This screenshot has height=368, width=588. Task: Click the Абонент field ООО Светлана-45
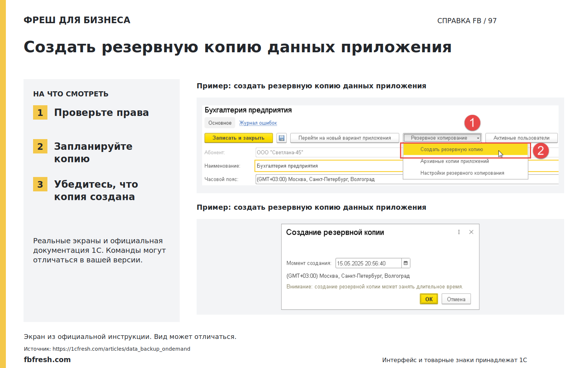point(329,152)
